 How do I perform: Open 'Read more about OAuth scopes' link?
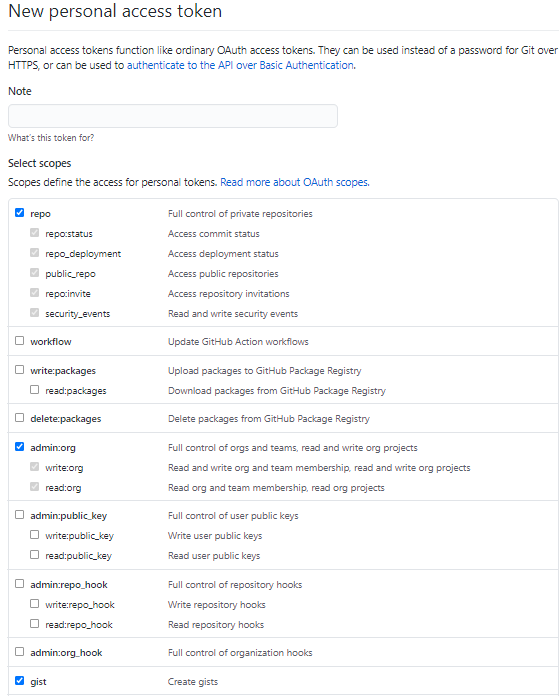(x=294, y=182)
